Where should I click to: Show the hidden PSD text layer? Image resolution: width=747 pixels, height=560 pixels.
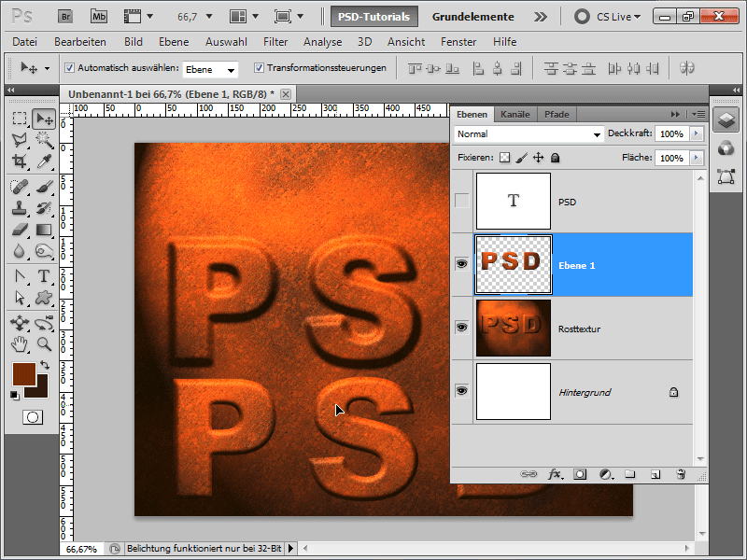[461, 201]
